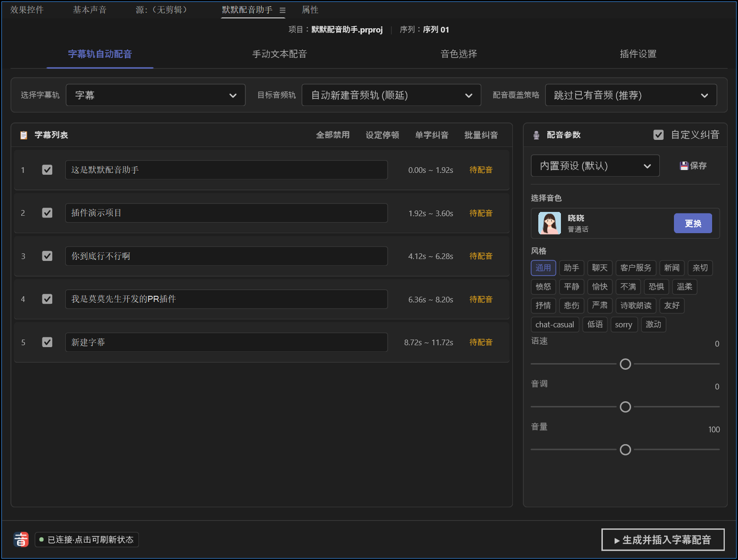The image size is (738, 560).
Task: Open the 目标音频轨 dropdown
Action: [x=391, y=95]
